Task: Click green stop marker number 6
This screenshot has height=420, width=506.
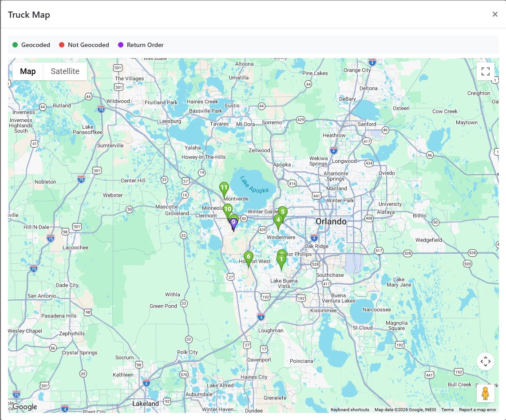Action: coord(248,259)
